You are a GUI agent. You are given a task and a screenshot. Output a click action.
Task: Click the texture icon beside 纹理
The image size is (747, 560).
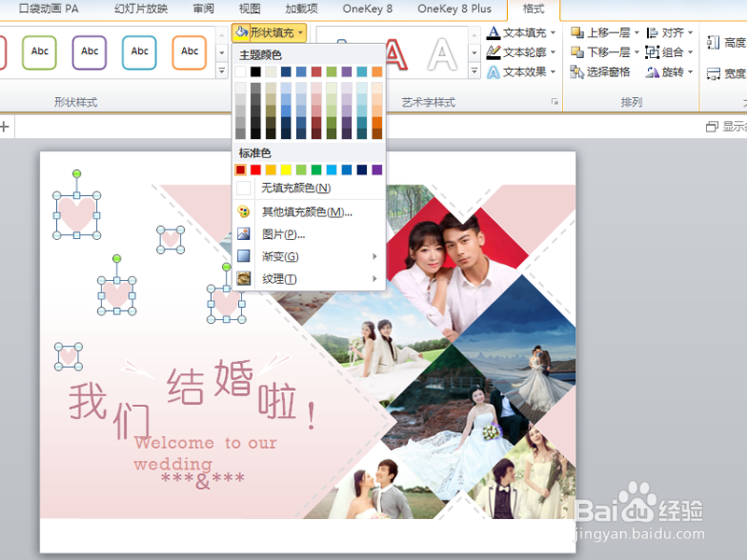(x=244, y=278)
